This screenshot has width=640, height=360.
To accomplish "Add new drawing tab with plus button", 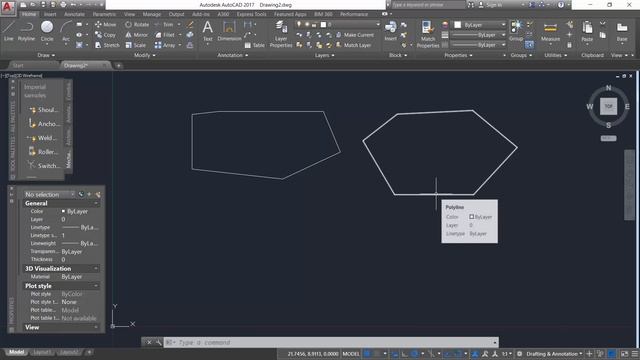I will [x=118, y=65].
